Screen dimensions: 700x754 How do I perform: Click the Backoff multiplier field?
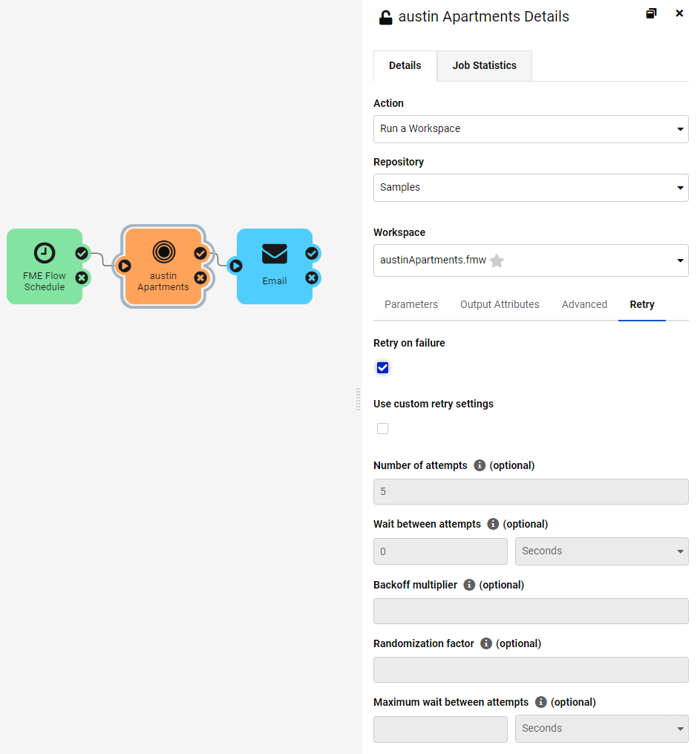531,612
